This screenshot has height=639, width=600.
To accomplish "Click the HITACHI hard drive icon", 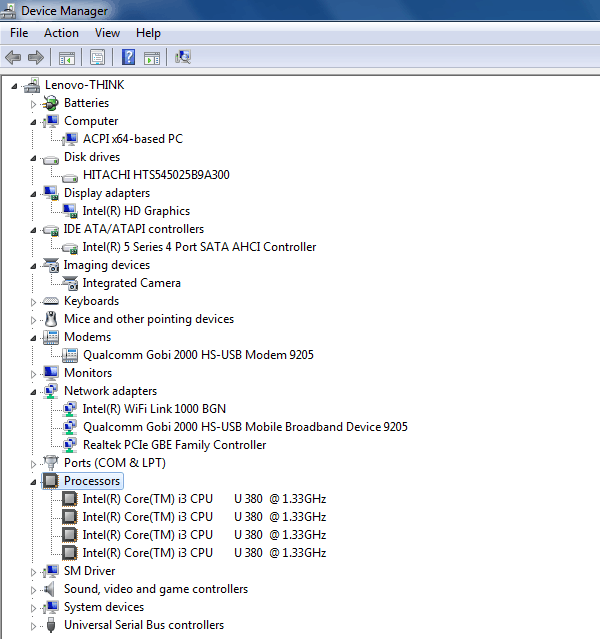I will [x=70, y=176].
